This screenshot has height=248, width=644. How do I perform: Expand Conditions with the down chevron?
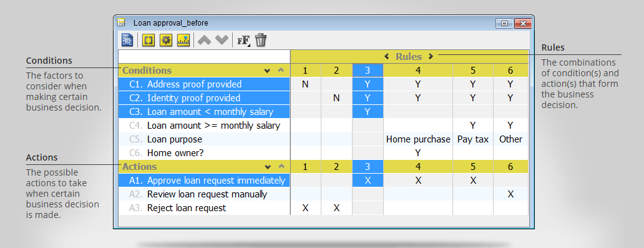coord(267,71)
